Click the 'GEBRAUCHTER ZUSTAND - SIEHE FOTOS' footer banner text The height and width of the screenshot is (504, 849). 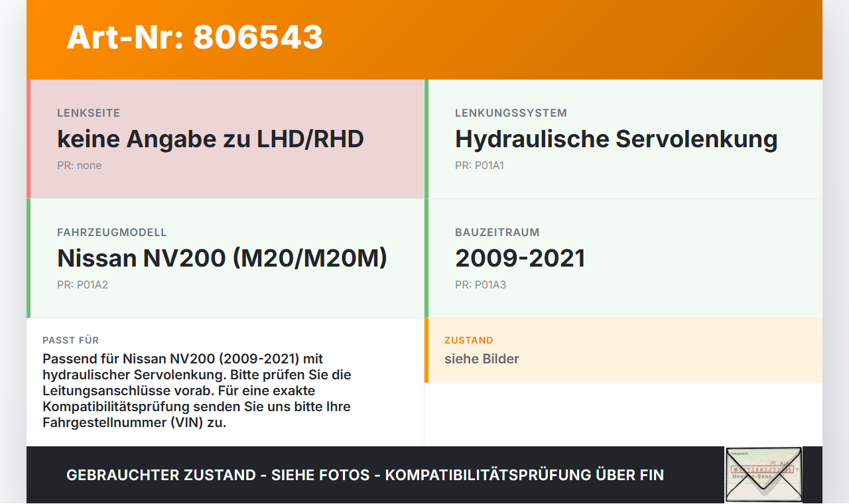click(365, 475)
